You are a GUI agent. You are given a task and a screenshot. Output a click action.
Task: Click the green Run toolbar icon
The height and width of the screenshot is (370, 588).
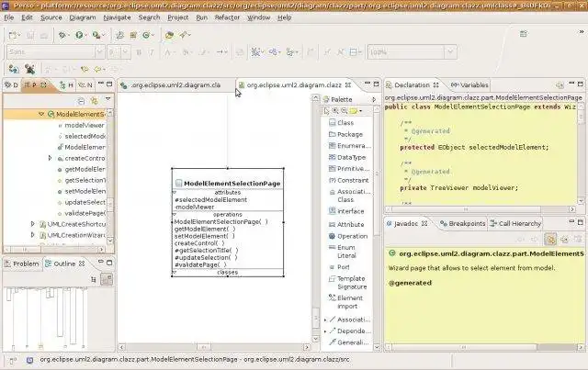coord(79,35)
